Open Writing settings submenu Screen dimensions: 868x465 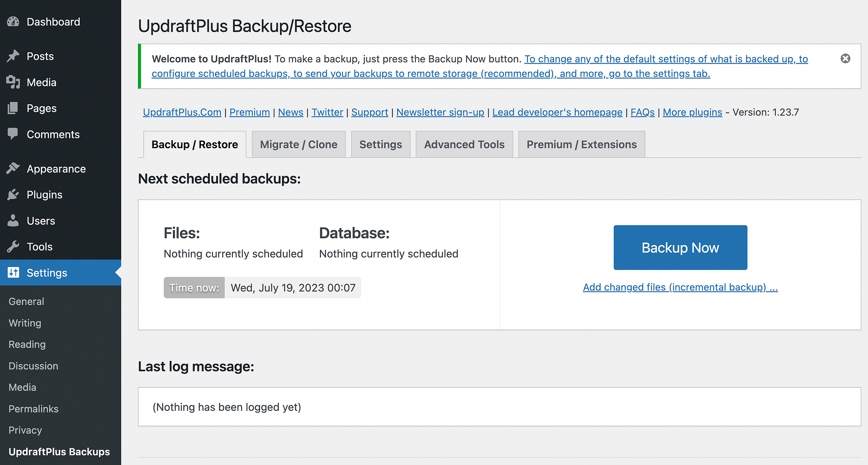point(25,323)
